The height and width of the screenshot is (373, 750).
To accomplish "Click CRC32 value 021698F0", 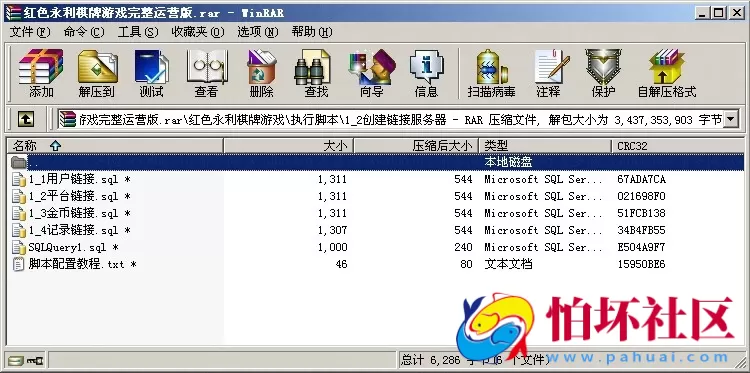I will point(641,196).
